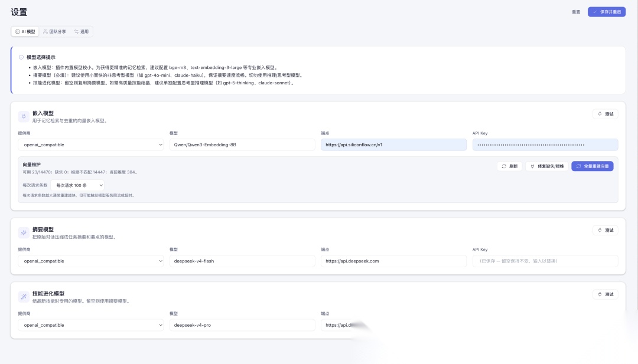
Task: Open the 每次请求 100 条 dropdown
Action: (x=77, y=185)
